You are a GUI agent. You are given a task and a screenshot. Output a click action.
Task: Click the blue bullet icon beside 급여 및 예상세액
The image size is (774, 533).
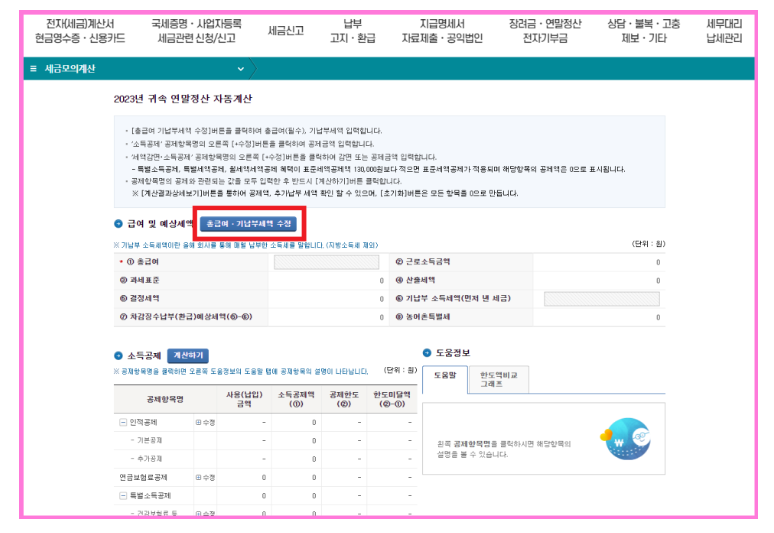click(118, 224)
